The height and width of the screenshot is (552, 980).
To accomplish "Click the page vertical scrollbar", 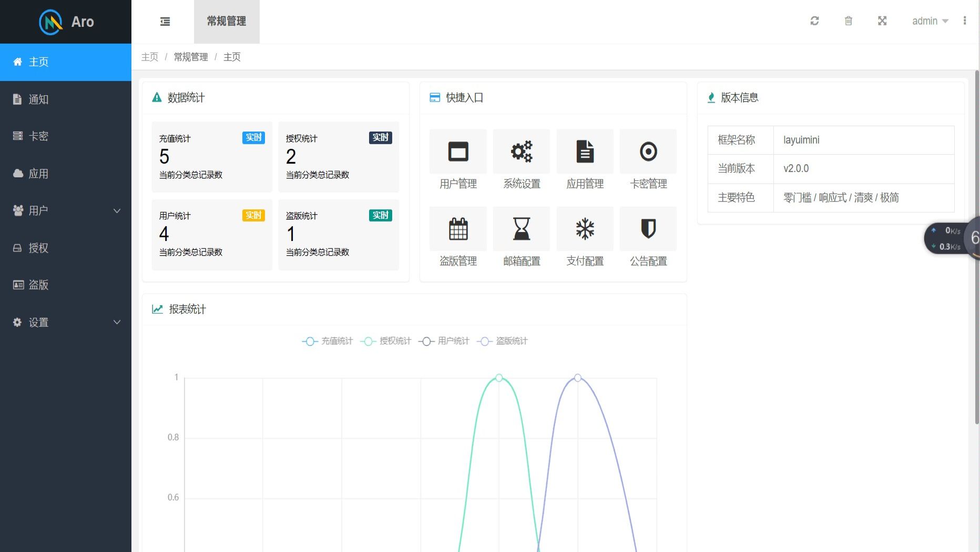I will [977, 247].
